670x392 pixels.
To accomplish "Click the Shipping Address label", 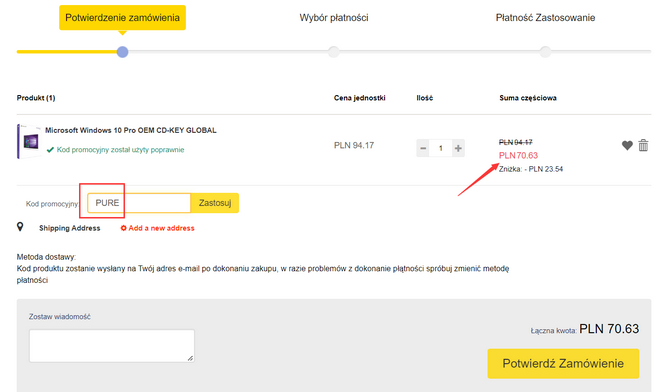I will [x=70, y=228].
